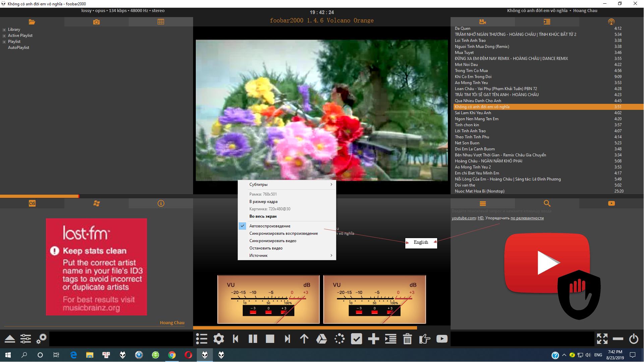Open the last.fm tab icon
644x362 pixels.
(x=32, y=203)
